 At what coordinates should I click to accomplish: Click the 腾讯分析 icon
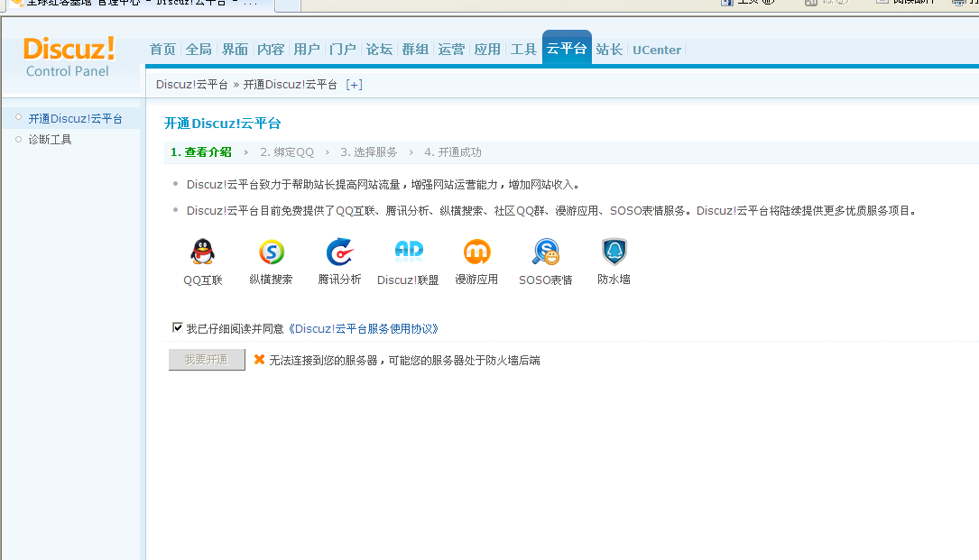pos(339,252)
